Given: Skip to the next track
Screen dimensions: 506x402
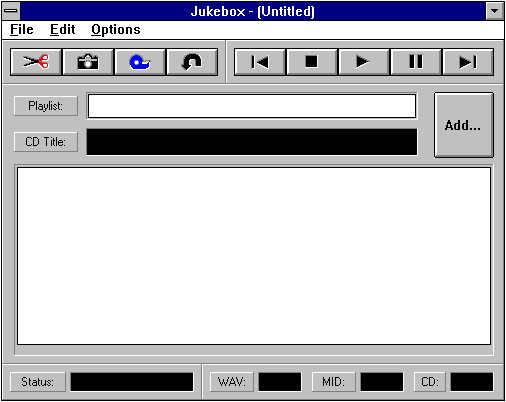Looking at the screenshot, I should [468, 62].
